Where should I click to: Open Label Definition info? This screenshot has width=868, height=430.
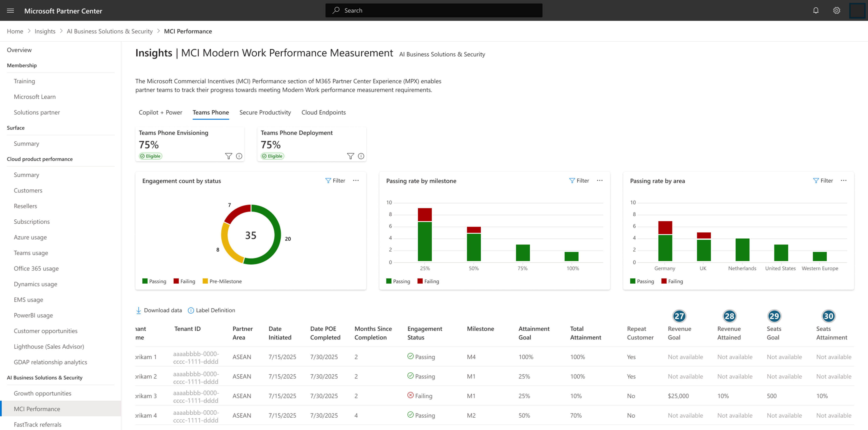click(x=212, y=310)
